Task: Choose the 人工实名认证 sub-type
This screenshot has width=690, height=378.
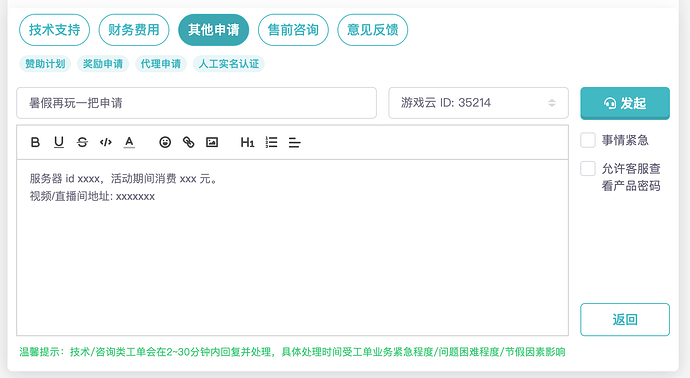Action: click(x=229, y=64)
